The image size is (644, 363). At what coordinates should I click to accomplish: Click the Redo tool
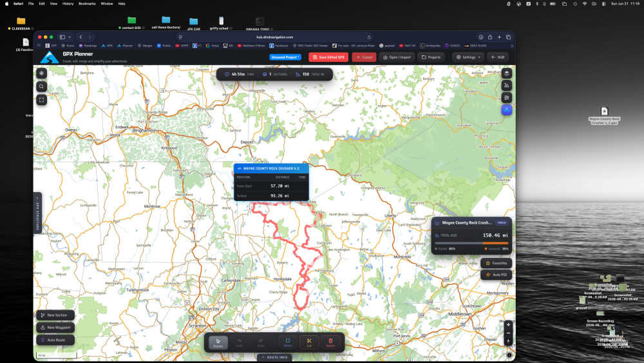click(x=261, y=342)
